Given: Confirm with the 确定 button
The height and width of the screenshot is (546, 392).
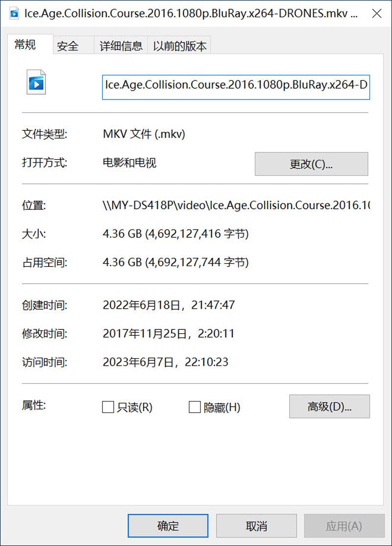Looking at the screenshot, I should point(168,526).
